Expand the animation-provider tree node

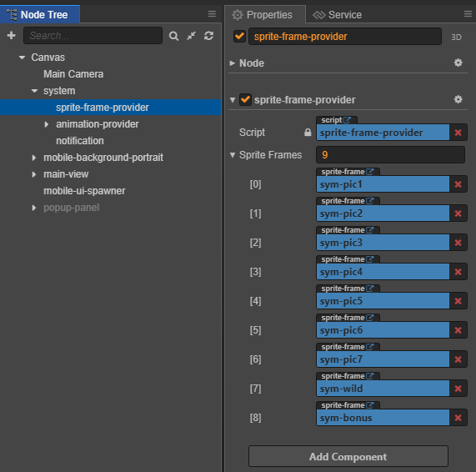click(46, 124)
